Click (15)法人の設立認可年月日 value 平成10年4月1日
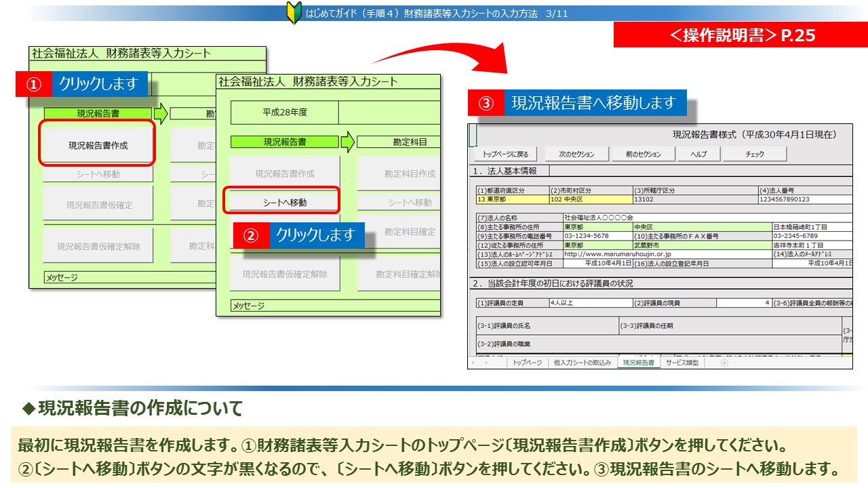This screenshot has height=488, width=868. click(x=597, y=263)
